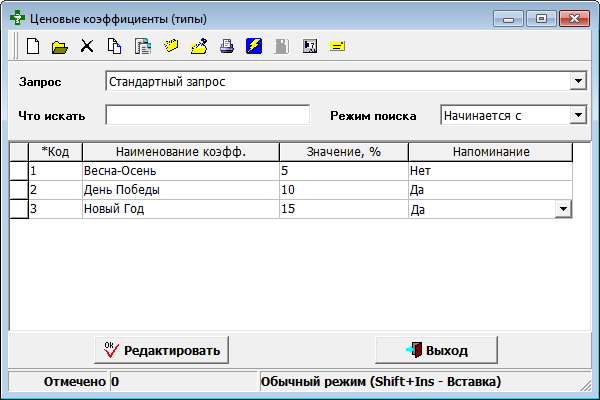Viewport: 600px width, 400px height.
Task: Close the Ценовые коэффициенты window
Action: click(x=574, y=18)
